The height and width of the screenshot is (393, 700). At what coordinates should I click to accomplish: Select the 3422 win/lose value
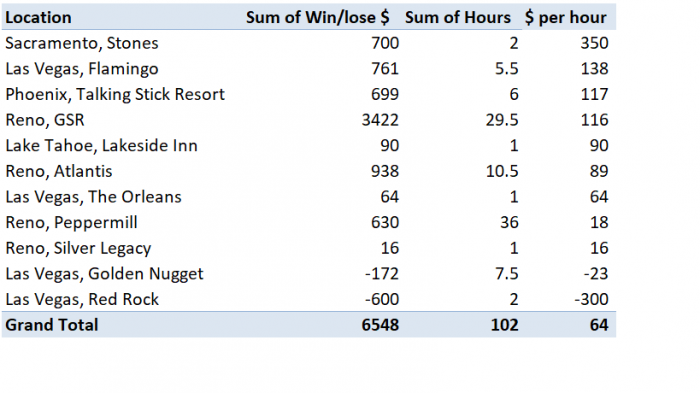tap(380, 120)
